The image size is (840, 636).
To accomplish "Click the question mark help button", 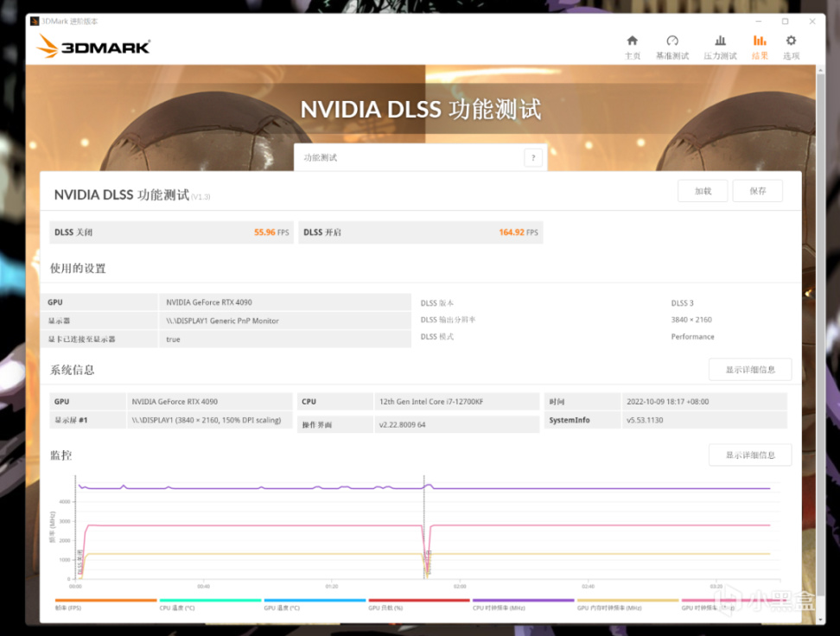I will coord(533,157).
